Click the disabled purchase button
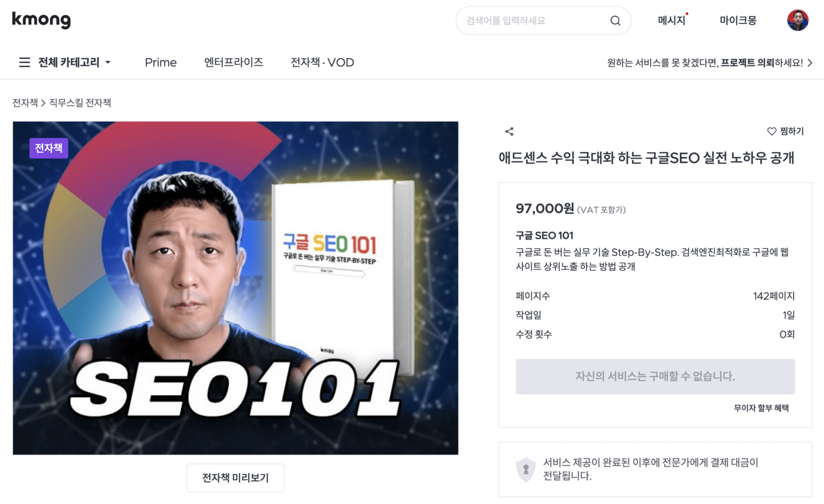The image size is (824, 504). click(x=655, y=376)
